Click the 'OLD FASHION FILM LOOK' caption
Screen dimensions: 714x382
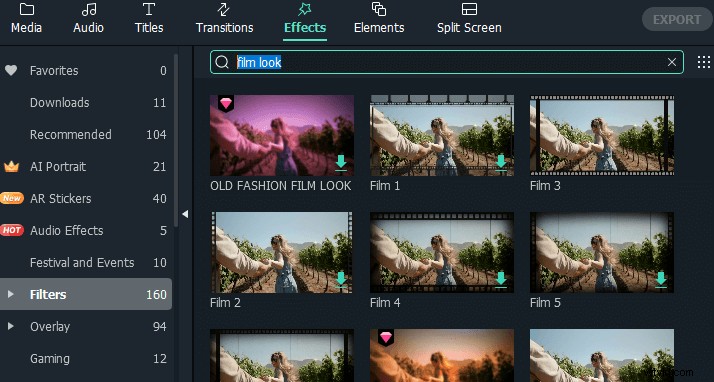[280, 186]
